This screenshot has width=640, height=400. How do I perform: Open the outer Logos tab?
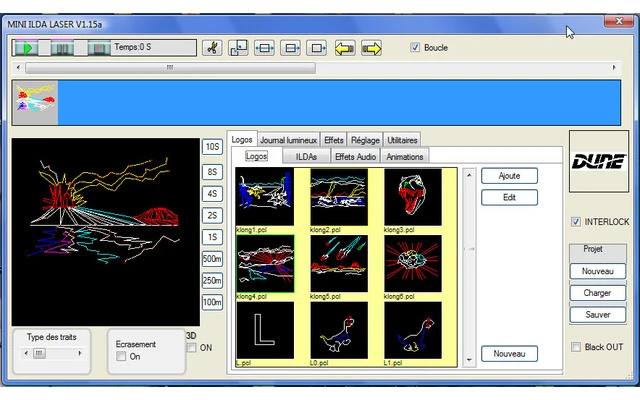click(x=242, y=139)
